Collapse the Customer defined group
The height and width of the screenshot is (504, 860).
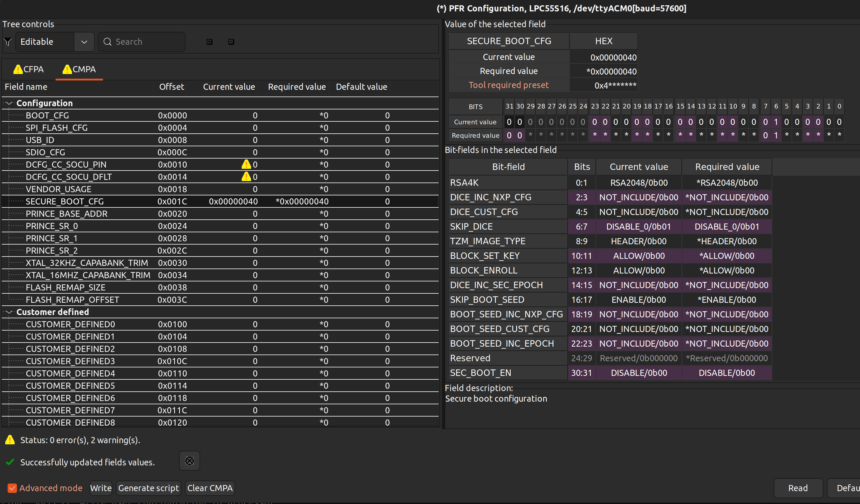click(9, 312)
